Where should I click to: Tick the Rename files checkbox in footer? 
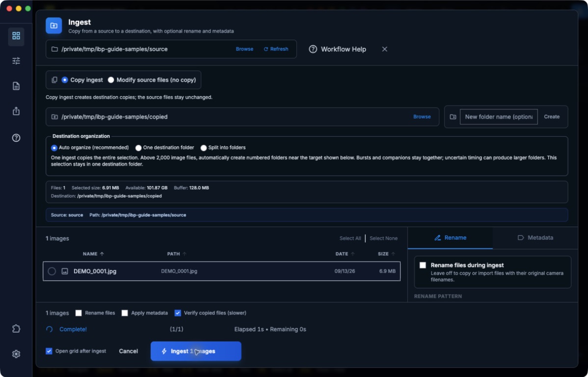click(x=79, y=313)
